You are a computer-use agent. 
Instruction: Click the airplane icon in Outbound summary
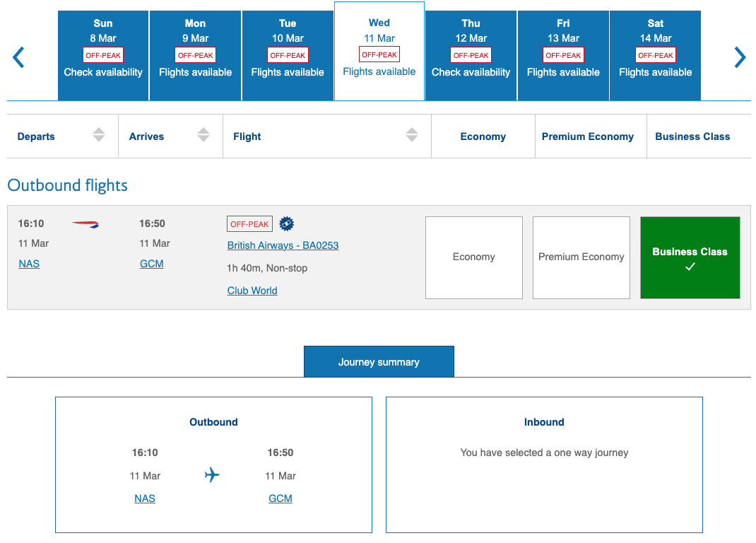(212, 475)
